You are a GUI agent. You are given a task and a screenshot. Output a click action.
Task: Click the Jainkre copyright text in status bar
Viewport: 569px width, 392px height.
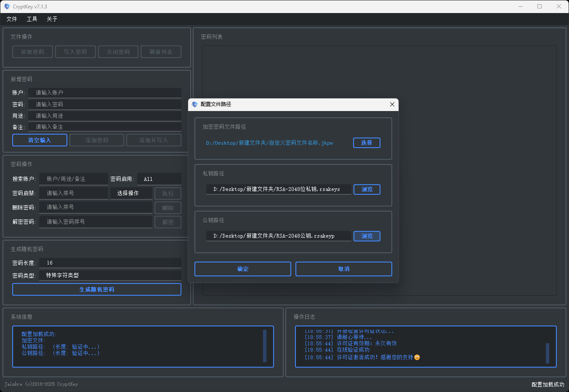click(41, 384)
